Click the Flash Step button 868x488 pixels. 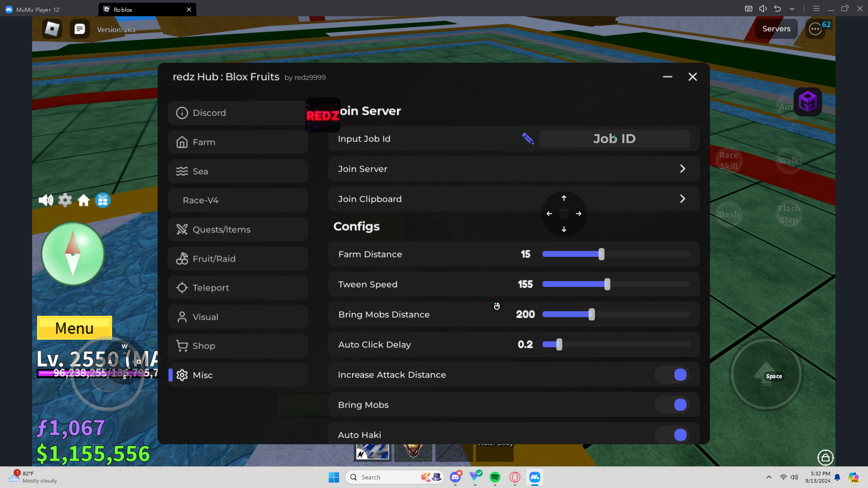pyautogui.click(x=789, y=214)
